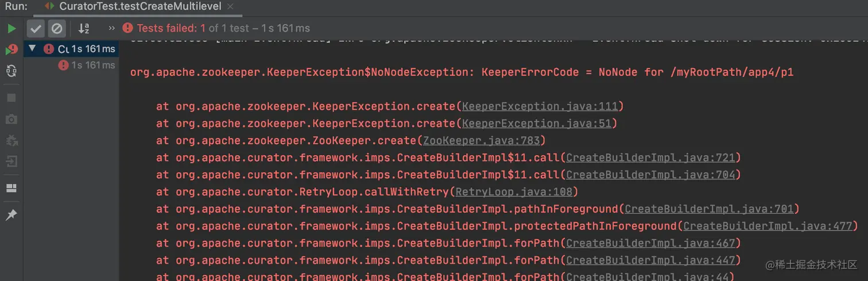868x281 pixels.
Task: Click the import tests icon
Action: pyautogui.click(x=11, y=161)
